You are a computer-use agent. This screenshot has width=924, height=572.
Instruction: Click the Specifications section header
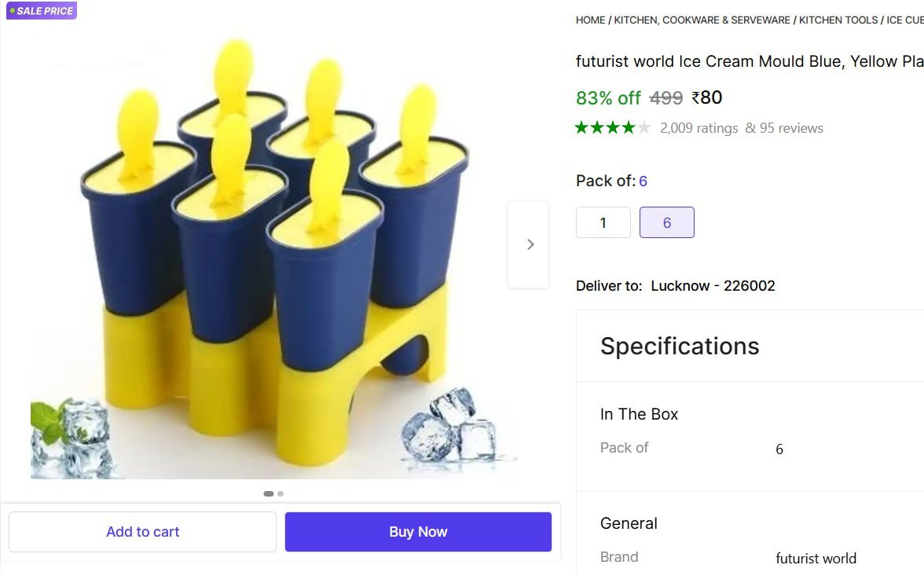coord(680,346)
